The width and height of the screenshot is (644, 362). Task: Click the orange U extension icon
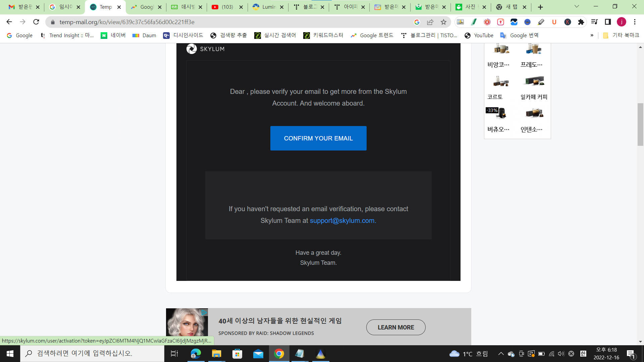tap(554, 22)
